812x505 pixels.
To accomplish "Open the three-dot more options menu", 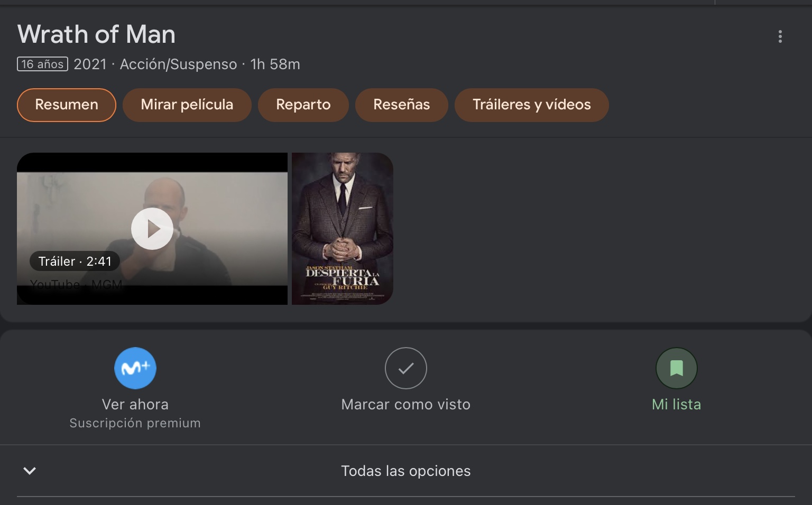I will coord(780,36).
